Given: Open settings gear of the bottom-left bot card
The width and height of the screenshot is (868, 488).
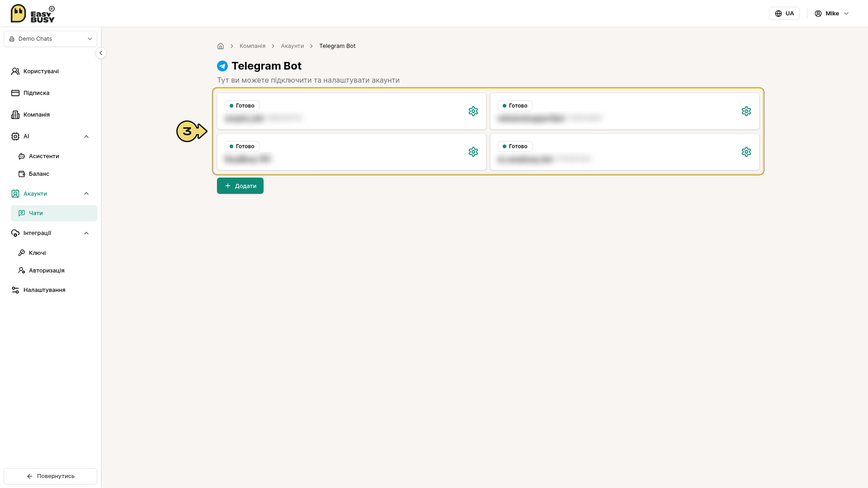Looking at the screenshot, I should tap(473, 152).
